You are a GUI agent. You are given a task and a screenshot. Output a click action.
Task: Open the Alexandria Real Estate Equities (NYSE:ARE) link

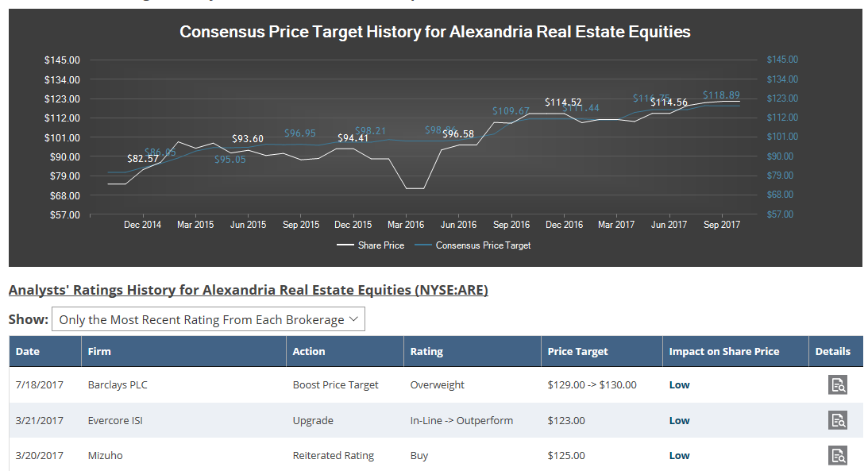pos(249,289)
